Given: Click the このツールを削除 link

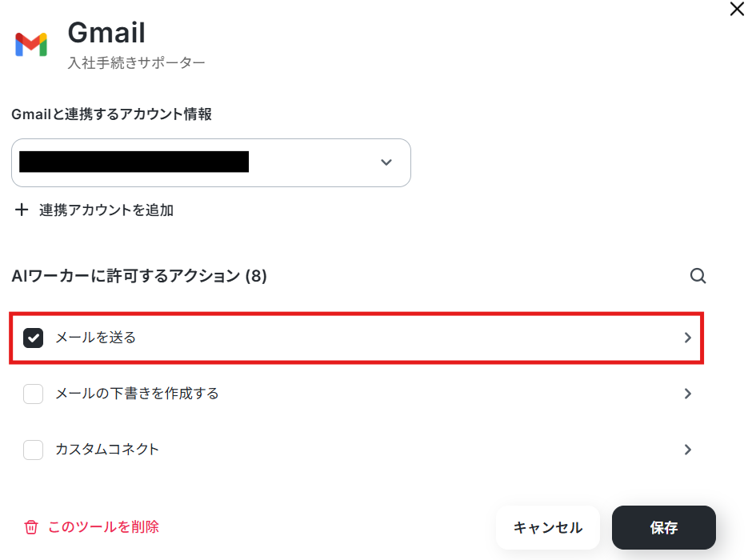Looking at the screenshot, I should point(103,527).
